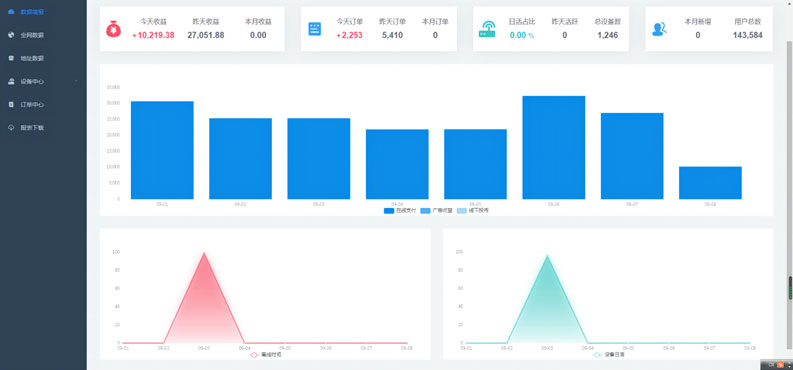Toggle the red line chart legend marker
Image resolution: width=793 pixels, height=370 pixels.
(x=254, y=355)
